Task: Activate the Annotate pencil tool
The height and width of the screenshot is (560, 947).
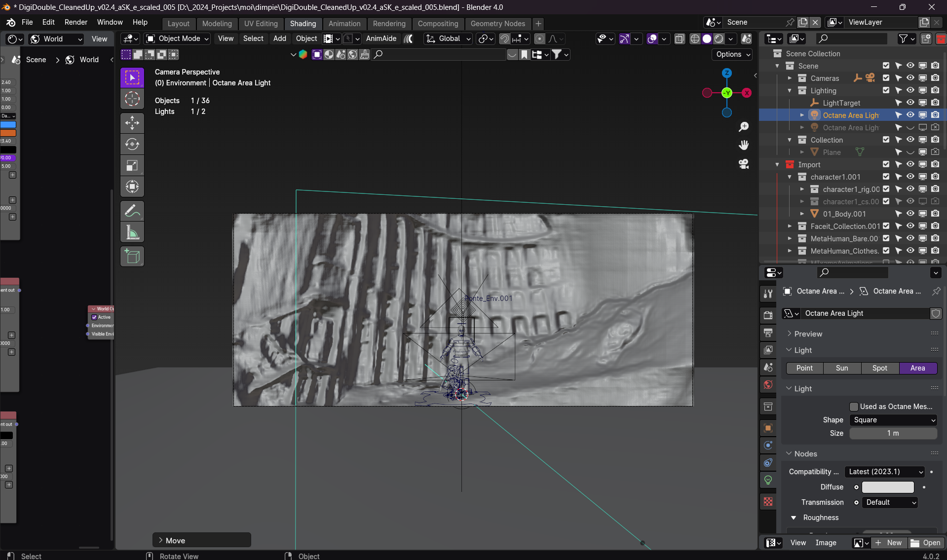Action: (x=132, y=211)
